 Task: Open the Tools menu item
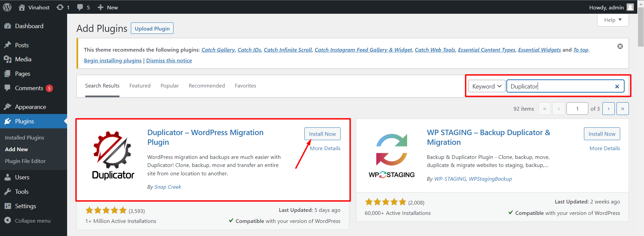[x=21, y=192]
